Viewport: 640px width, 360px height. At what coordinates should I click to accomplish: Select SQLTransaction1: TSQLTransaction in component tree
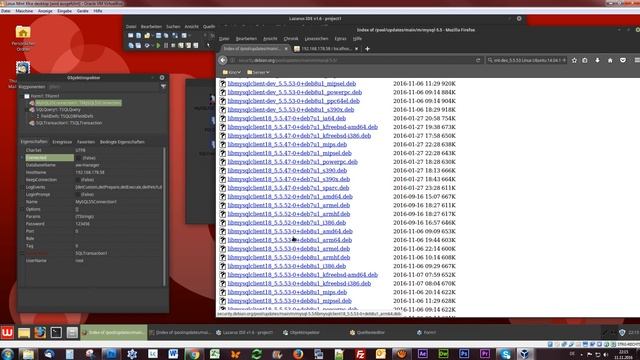(x=69, y=123)
